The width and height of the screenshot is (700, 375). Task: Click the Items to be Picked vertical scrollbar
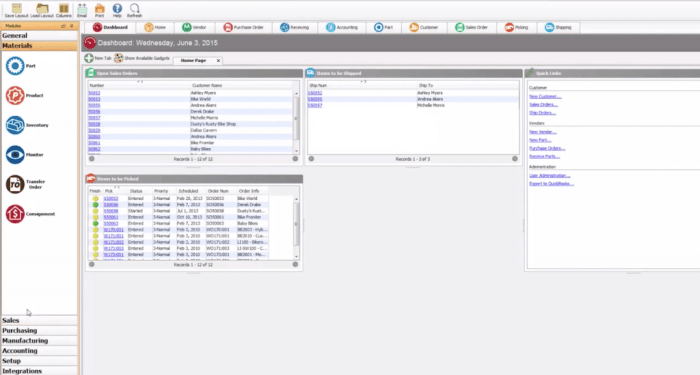pos(296,227)
